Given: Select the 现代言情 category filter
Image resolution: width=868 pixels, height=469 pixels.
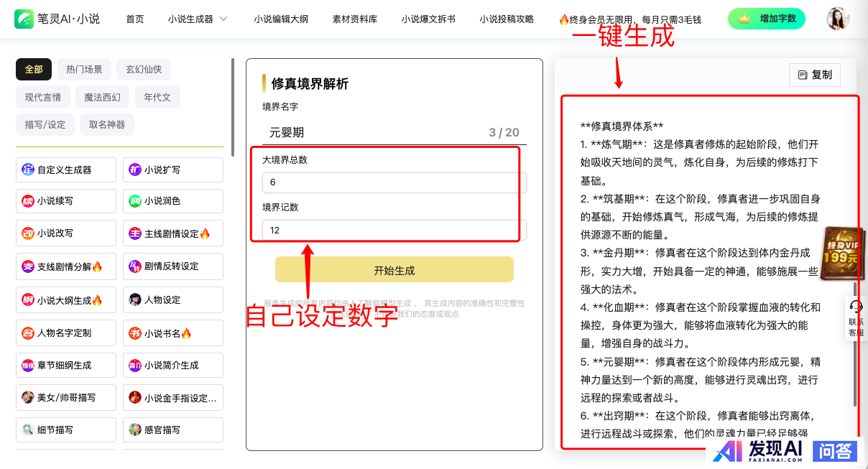Looking at the screenshot, I should pyautogui.click(x=43, y=97).
